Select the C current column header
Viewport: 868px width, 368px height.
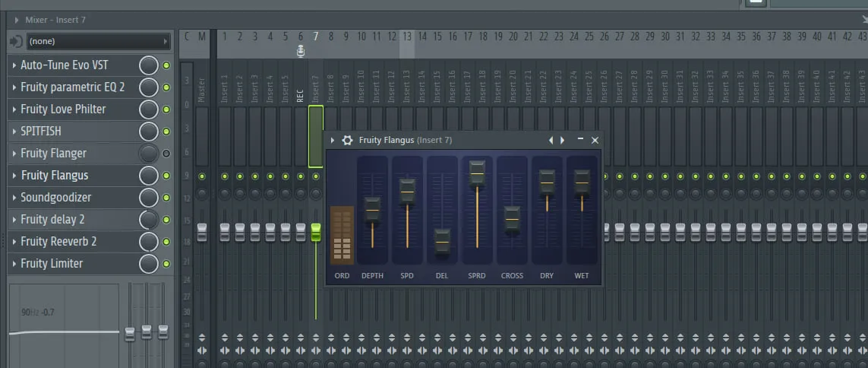click(x=187, y=36)
